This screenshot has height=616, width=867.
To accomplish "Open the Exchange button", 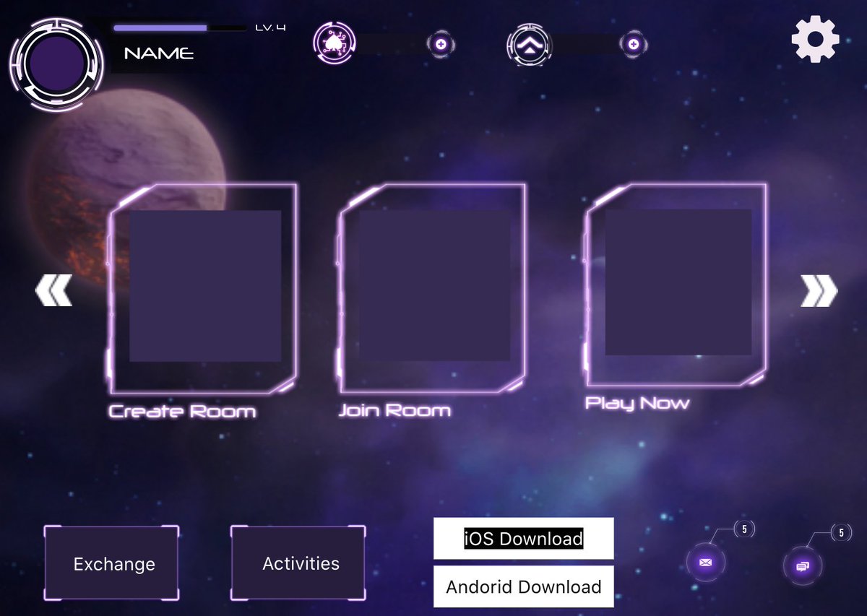I will [x=112, y=563].
